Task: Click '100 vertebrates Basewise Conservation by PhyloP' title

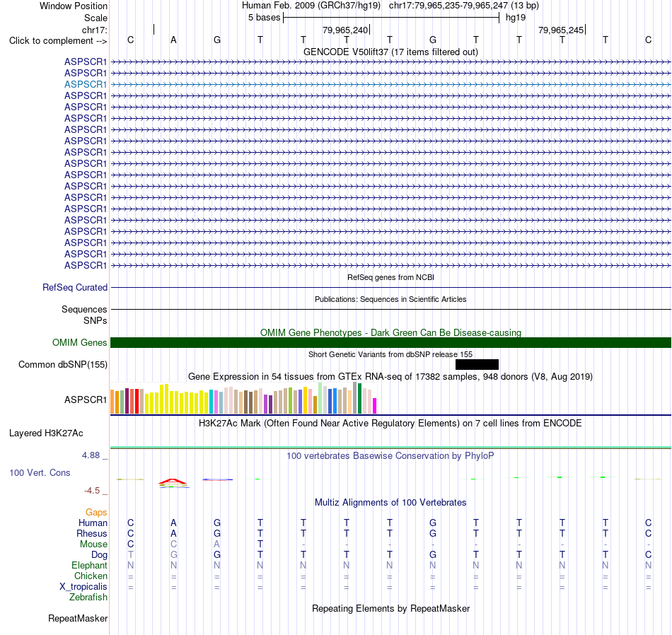Action: coord(390,456)
